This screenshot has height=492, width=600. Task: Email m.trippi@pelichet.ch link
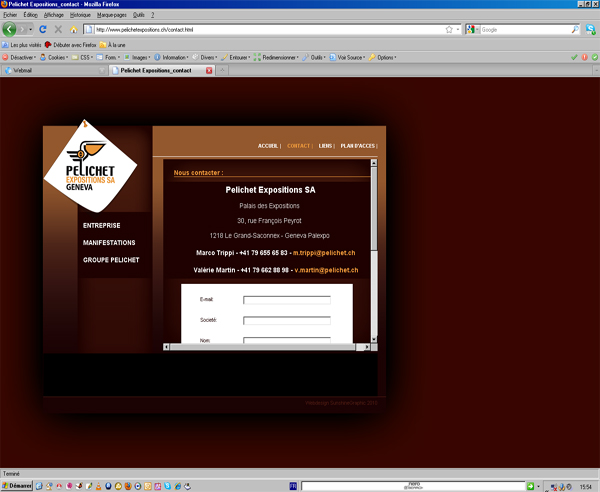point(324,253)
